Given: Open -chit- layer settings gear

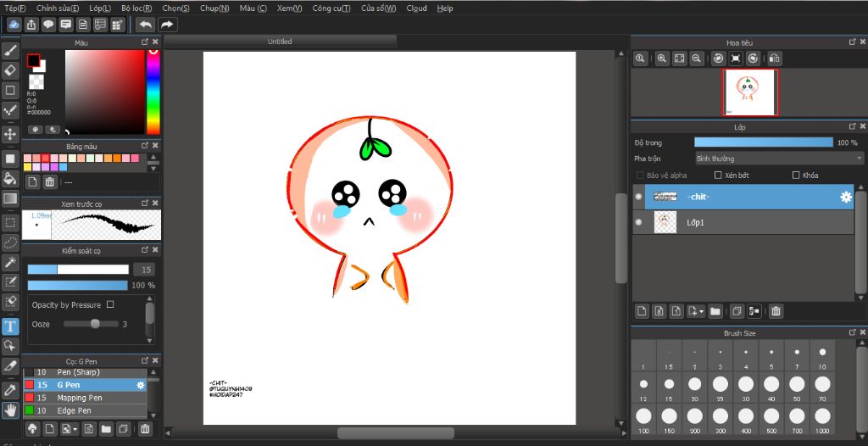Looking at the screenshot, I should point(846,197).
